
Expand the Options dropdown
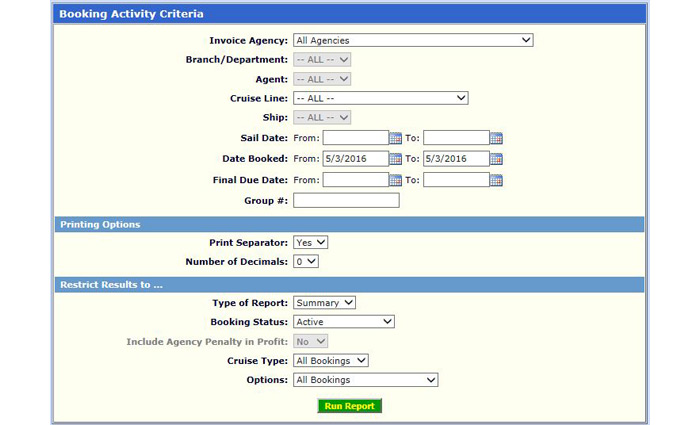click(x=365, y=380)
